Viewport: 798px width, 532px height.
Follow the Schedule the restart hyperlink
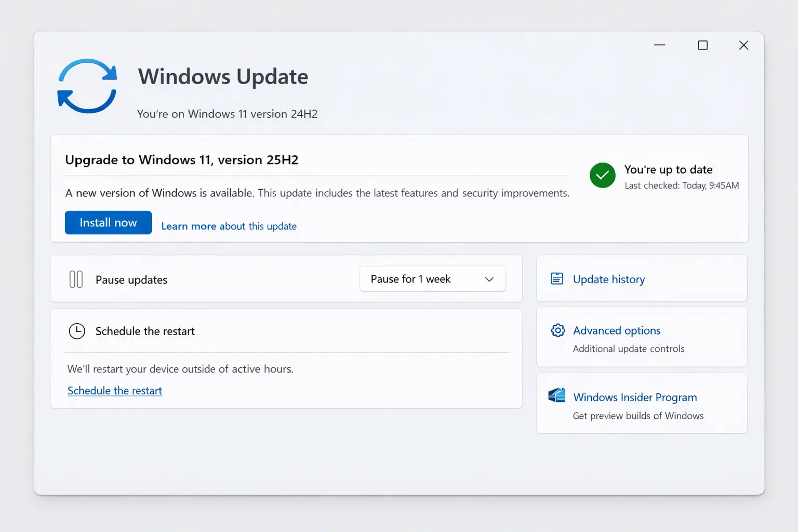tap(115, 391)
